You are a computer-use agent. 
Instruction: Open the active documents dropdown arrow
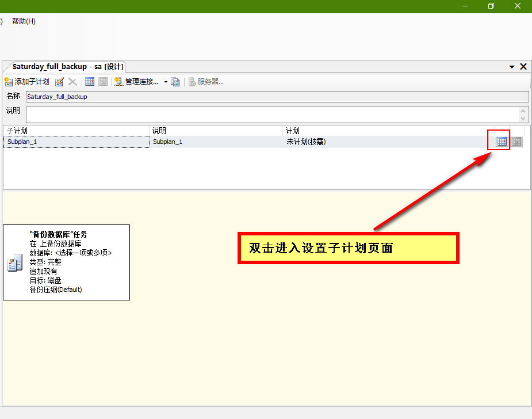512,67
